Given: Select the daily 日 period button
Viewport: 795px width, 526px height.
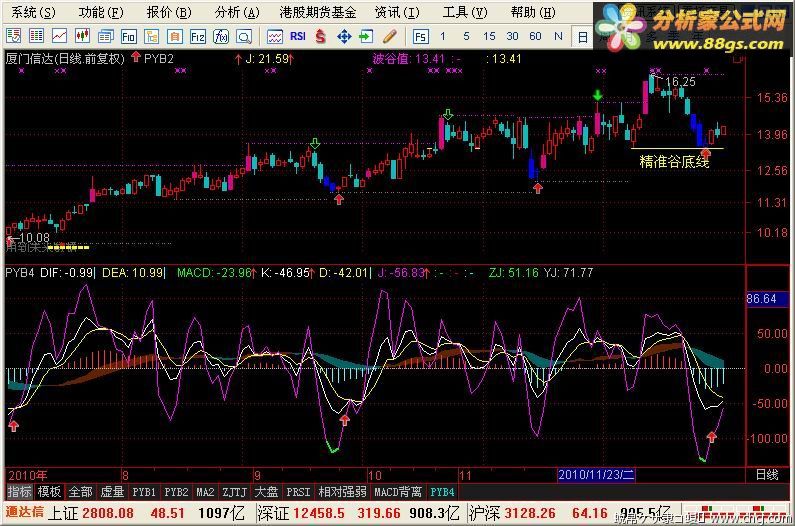Looking at the screenshot, I should click(x=583, y=37).
